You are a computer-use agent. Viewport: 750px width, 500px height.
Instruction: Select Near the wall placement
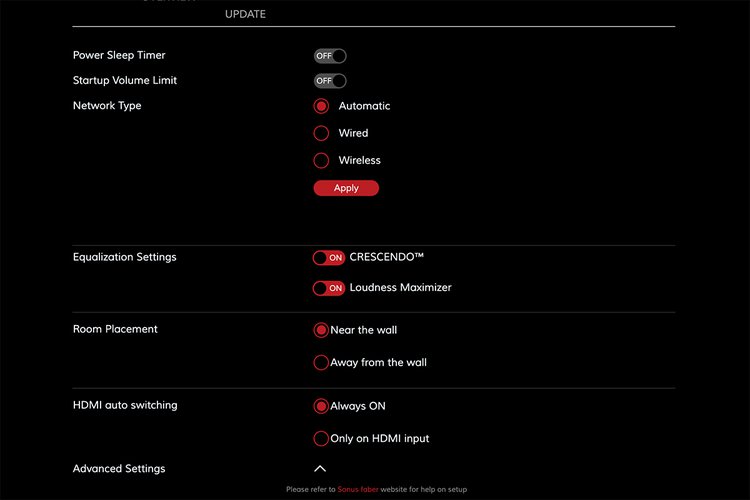tap(321, 330)
